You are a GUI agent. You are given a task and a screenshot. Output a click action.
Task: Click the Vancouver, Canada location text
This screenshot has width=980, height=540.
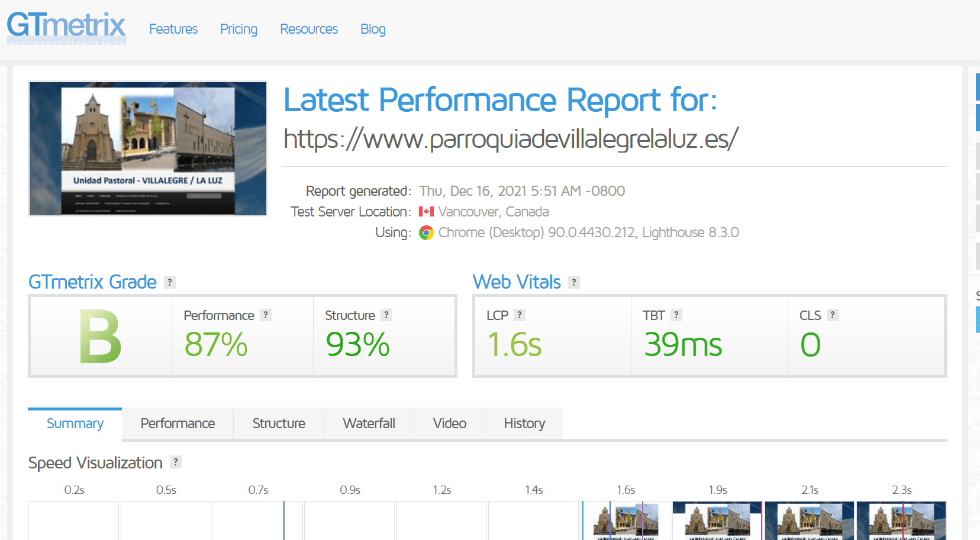494,212
